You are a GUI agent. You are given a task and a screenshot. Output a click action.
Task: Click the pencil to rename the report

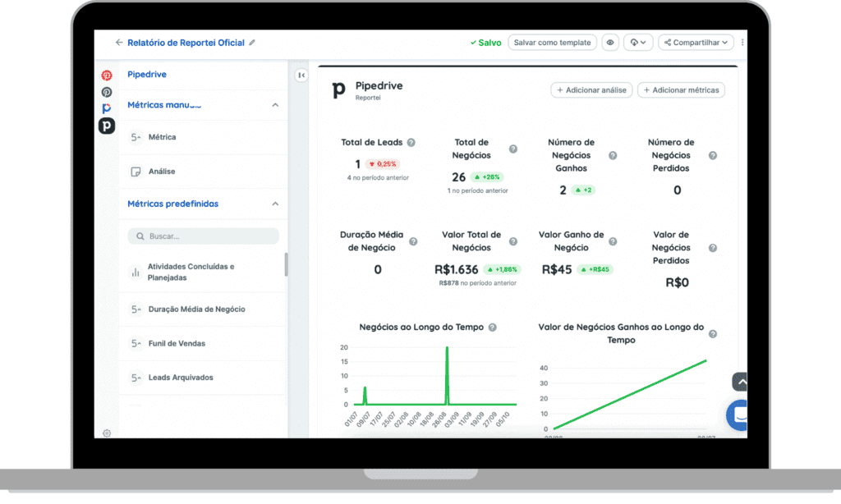[251, 42]
